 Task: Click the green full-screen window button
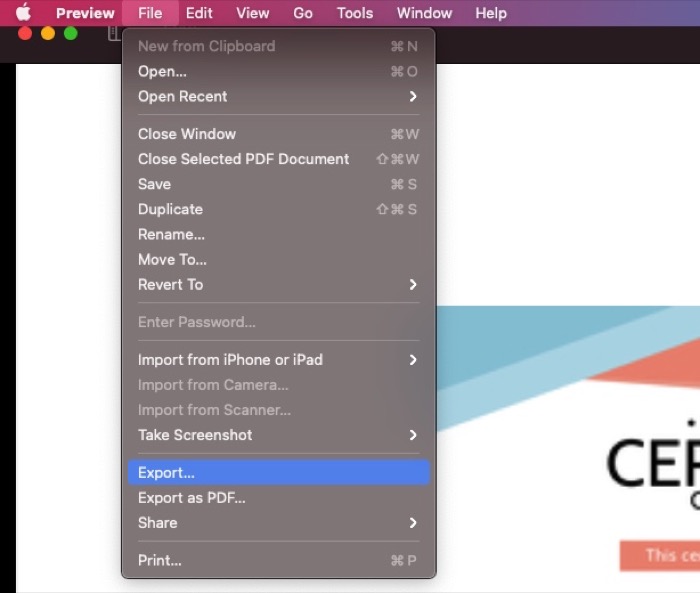pos(71,33)
